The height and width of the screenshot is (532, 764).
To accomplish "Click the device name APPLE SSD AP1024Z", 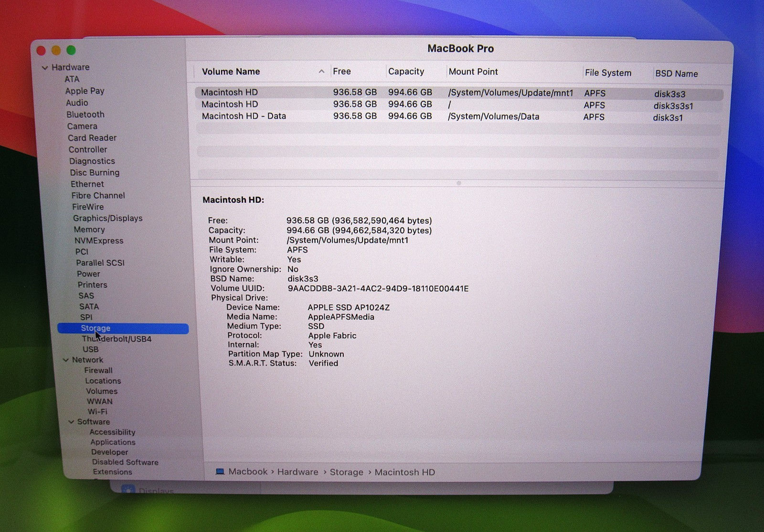I will pyautogui.click(x=349, y=307).
